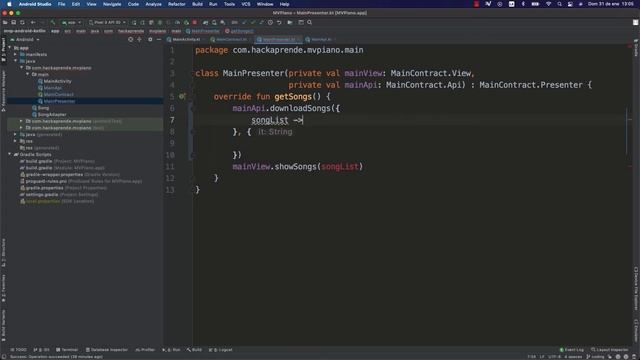Click the Undo arrow toolbar icon
The height and width of the screenshot is (360, 640).
pos(279,22)
